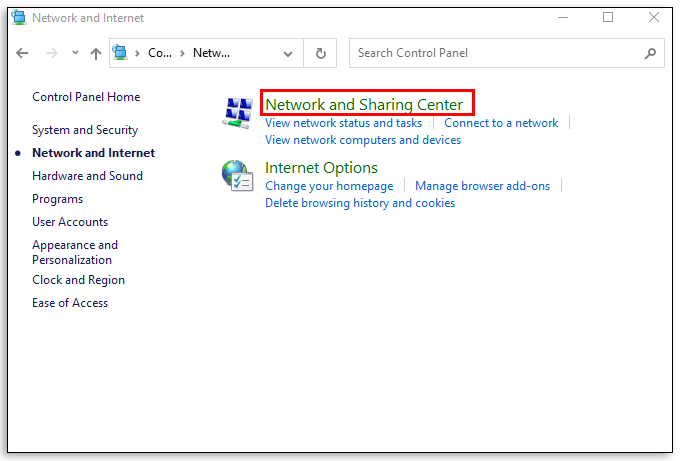Refresh the Control Panel view
681x461 pixels.
point(321,53)
